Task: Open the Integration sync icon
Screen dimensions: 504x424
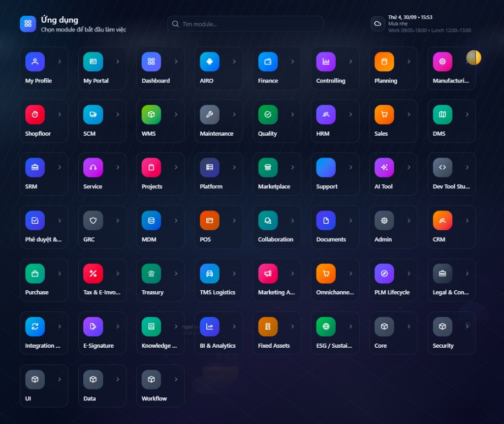Action: [35, 326]
